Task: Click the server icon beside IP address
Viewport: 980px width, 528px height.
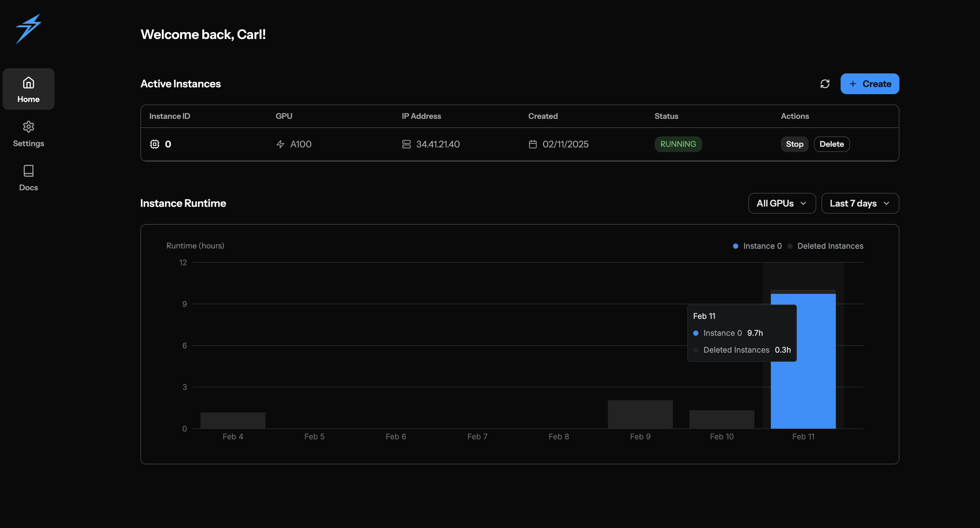Action: point(406,144)
